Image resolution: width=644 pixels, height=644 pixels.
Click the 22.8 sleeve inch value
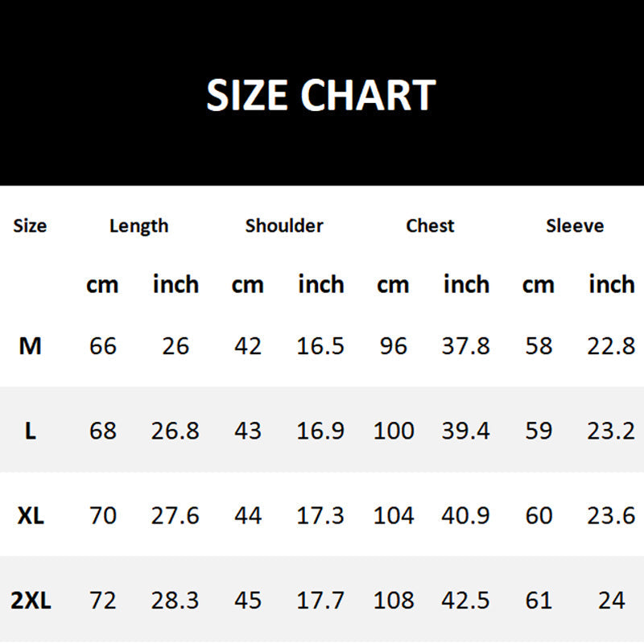tap(611, 346)
